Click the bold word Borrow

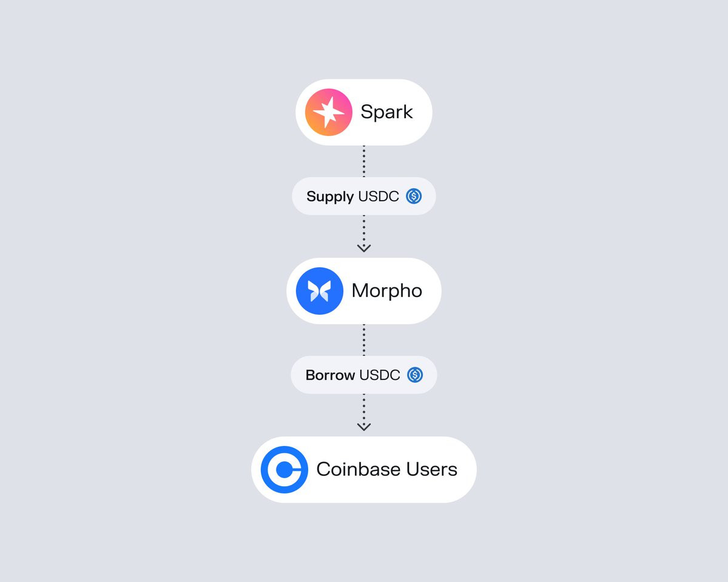click(330, 375)
